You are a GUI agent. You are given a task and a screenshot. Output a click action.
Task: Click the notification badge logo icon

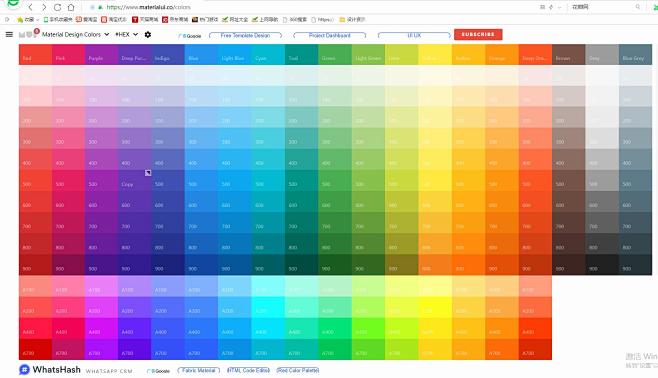click(x=28, y=34)
